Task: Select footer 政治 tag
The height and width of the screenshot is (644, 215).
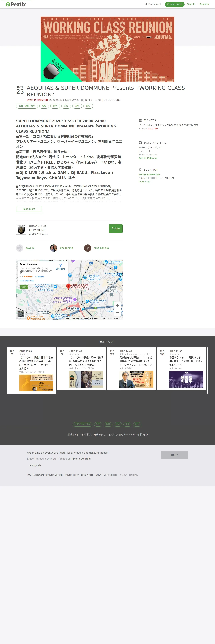Action: tap(118, 424)
